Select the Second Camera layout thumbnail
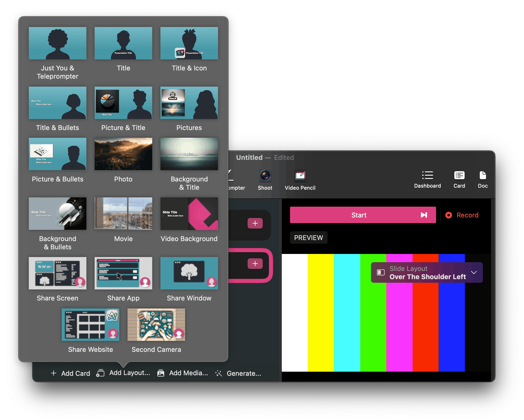This screenshot has width=524, height=420. [156, 325]
